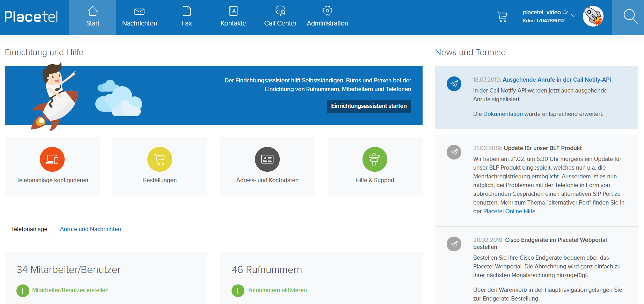This screenshot has width=644, height=304.
Task: Open the Dokumentation link
Action: click(x=503, y=114)
